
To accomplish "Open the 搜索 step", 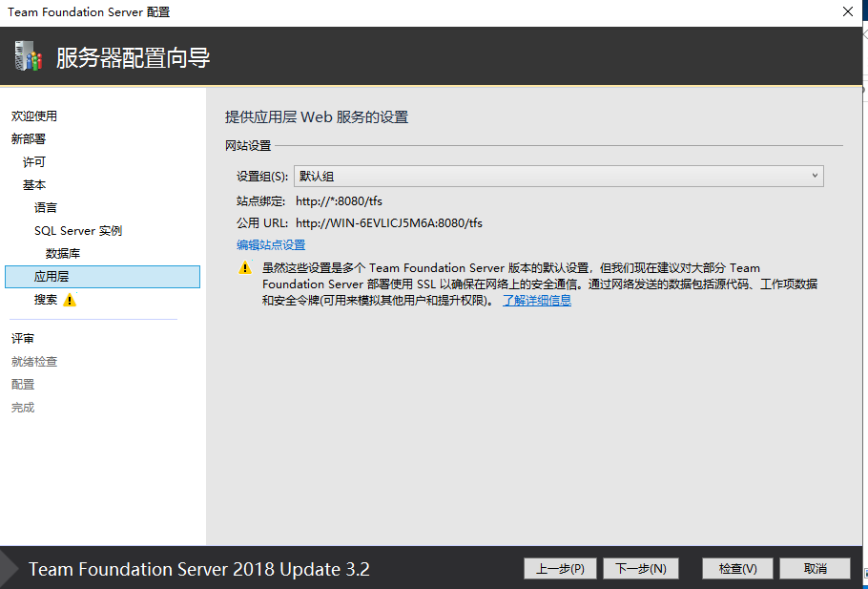I will [46, 300].
